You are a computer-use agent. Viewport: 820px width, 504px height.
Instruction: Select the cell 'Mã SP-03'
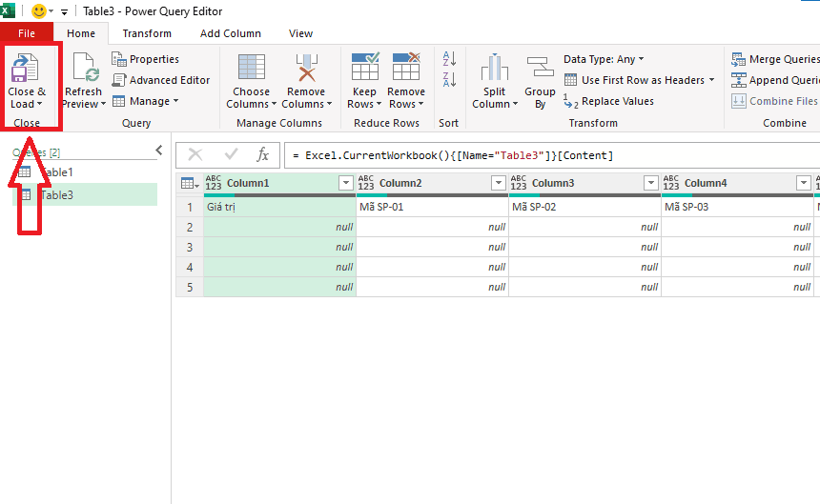point(738,207)
